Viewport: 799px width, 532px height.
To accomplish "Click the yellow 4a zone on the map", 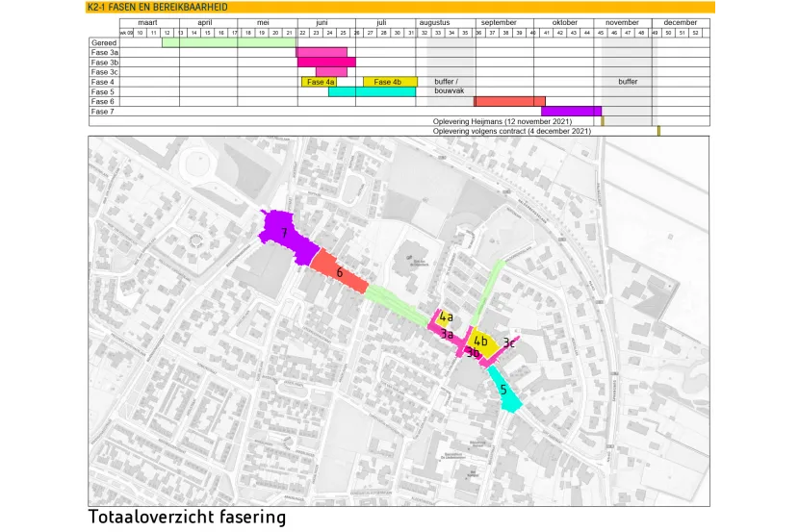I will point(447,316).
